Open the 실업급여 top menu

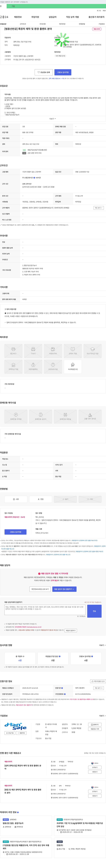coord(52,17)
